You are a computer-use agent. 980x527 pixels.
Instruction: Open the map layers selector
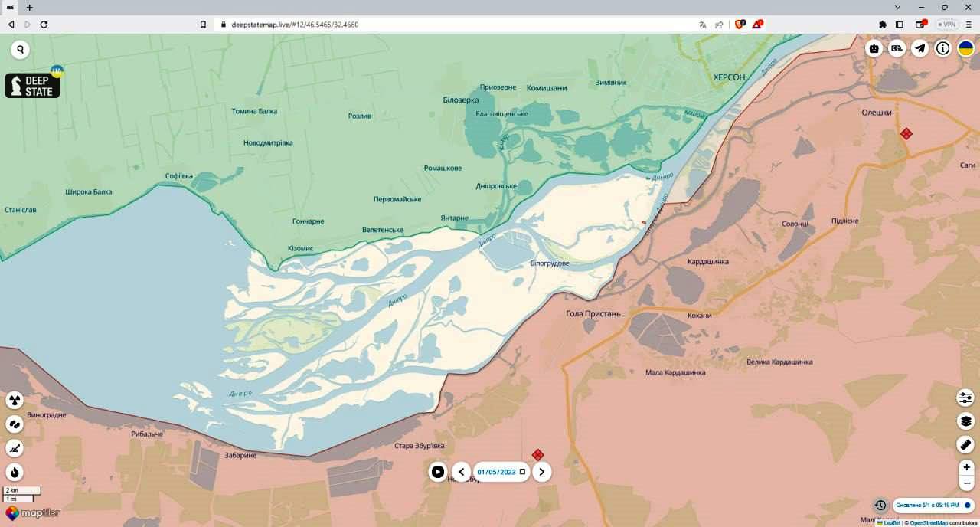[x=965, y=421]
